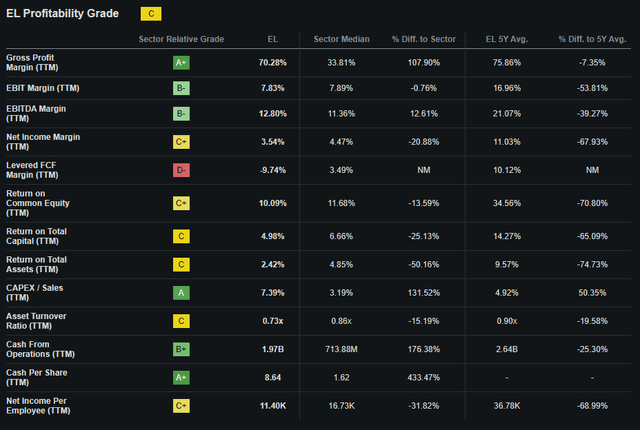
Task: Click the C badge for Return on Total Capital
Action: [x=181, y=236]
